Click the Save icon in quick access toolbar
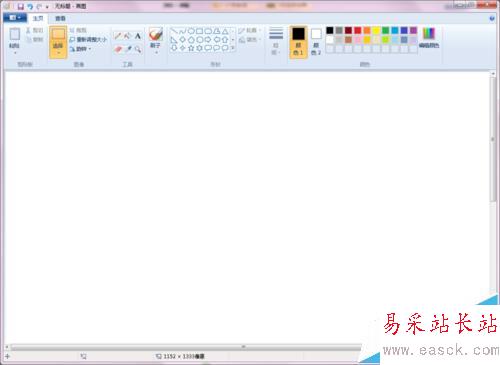This screenshot has height=365, width=500. pos(21,6)
